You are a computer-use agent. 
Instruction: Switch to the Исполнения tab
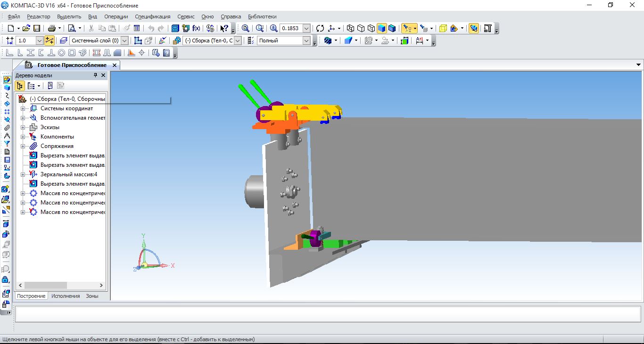(66, 296)
